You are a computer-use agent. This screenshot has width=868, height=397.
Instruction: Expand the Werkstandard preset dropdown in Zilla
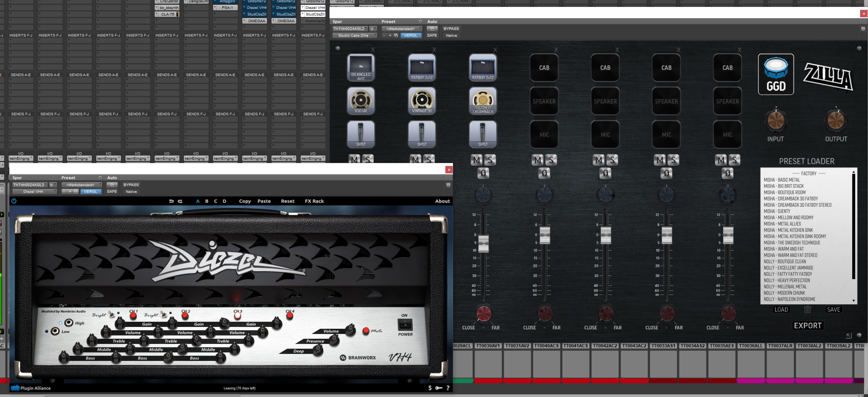pyautogui.click(x=402, y=29)
